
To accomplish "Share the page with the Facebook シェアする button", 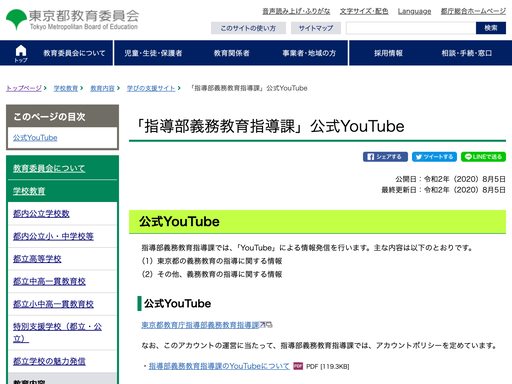I will tap(385, 157).
